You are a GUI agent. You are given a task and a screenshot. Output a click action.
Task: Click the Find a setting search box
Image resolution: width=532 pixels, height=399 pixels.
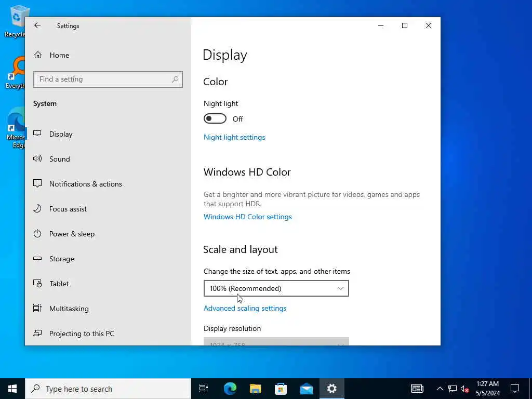[108, 79]
